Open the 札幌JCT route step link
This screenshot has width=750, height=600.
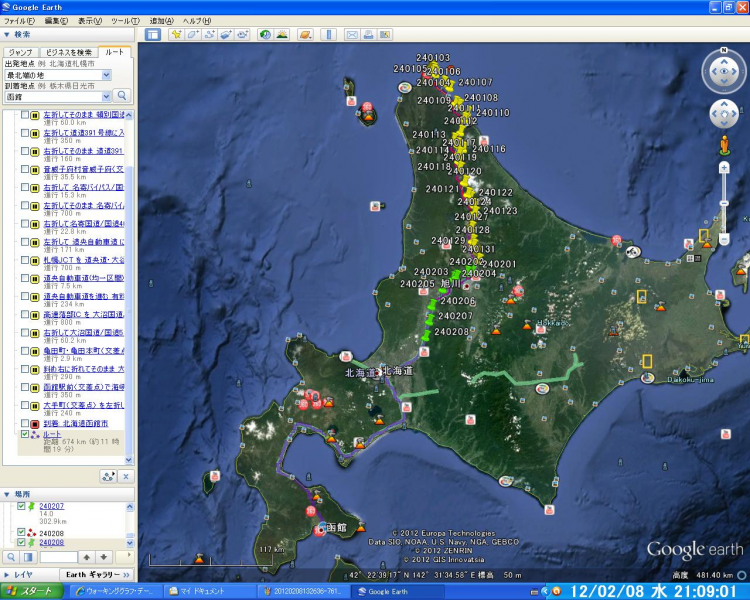(x=84, y=260)
